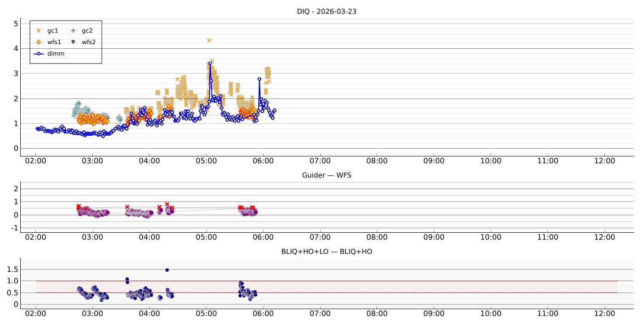644x322 pixels.
Task: Click the y-axis label 3 in DIQ plot
Action: (x=16, y=73)
